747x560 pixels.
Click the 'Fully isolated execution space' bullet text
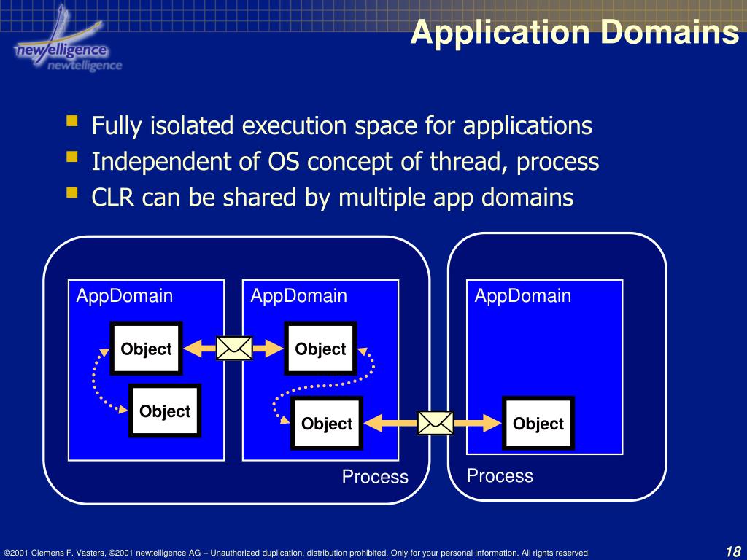point(341,125)
